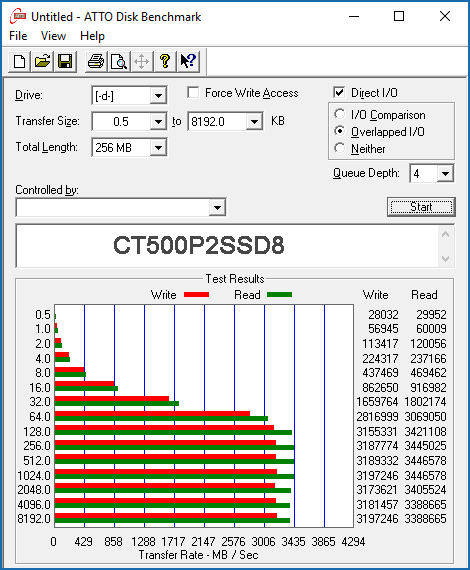Click axis label 3435

(293, 542)
